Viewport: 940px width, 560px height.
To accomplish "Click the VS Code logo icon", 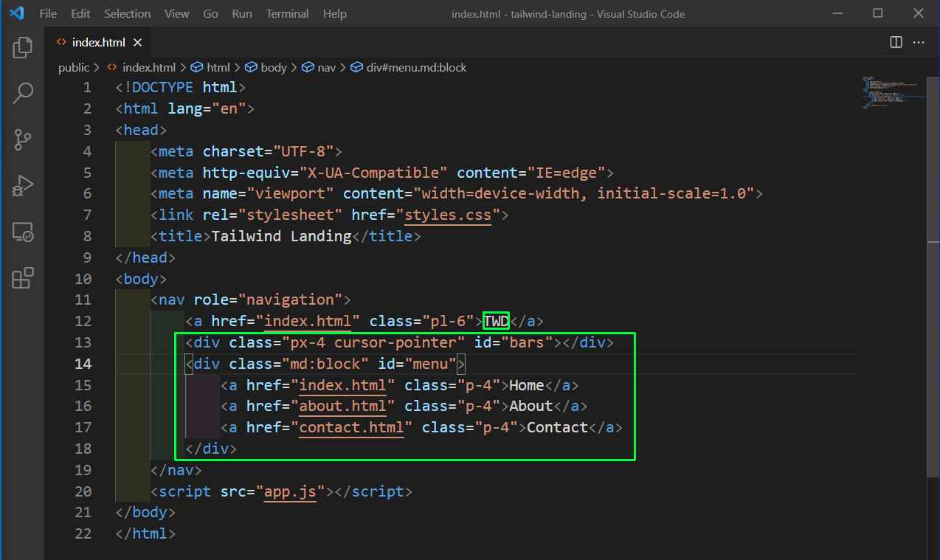I will coord(16,13).
